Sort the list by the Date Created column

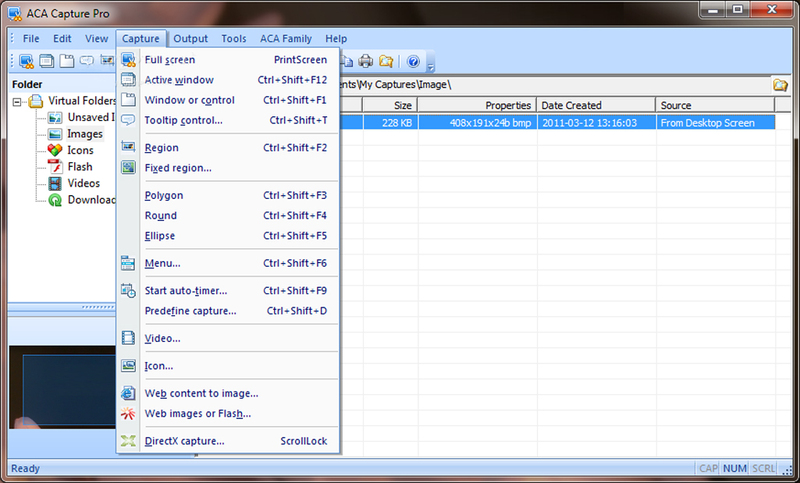pyautogui.click(x=596, y=105)
